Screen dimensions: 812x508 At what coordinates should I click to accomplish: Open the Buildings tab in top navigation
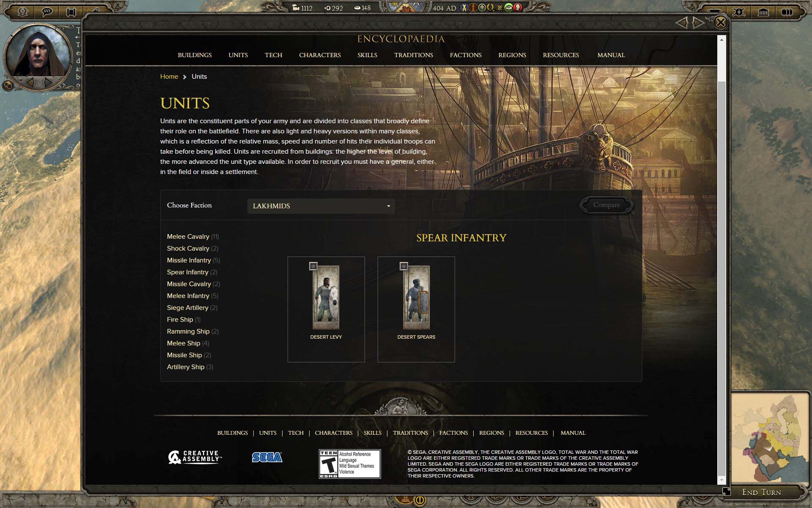[195, 55]
